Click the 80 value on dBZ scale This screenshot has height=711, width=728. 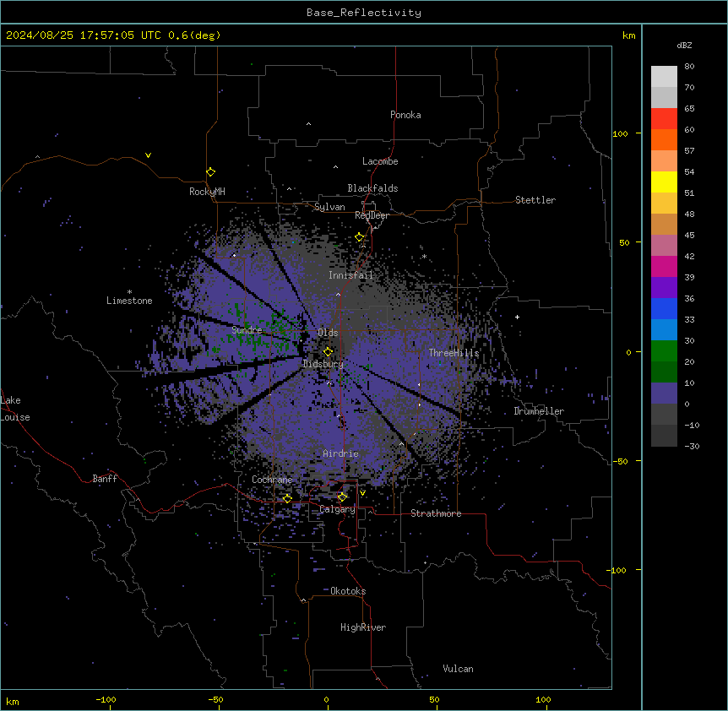tap(689, 67)
